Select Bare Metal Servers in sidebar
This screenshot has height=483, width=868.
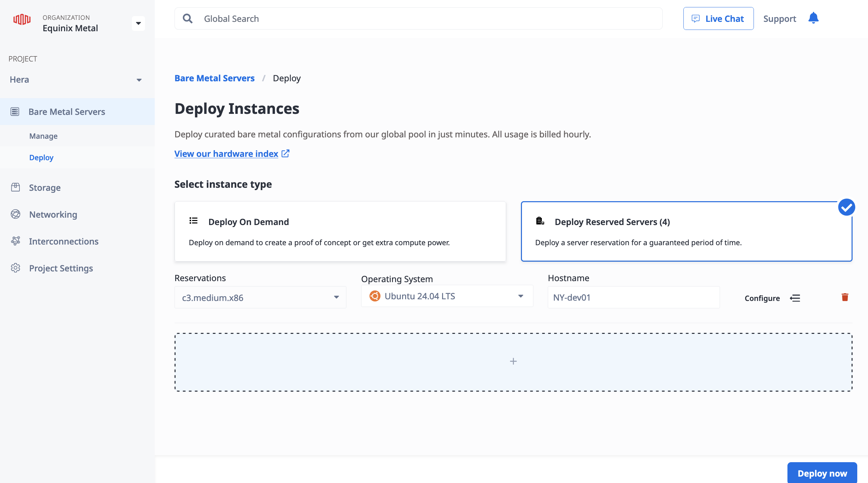(77, 112)
